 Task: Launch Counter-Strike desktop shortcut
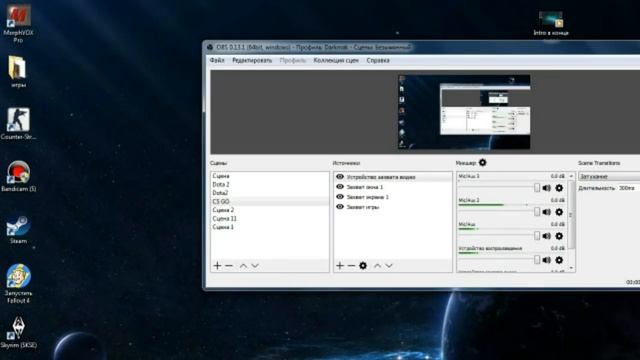(18, 123)
